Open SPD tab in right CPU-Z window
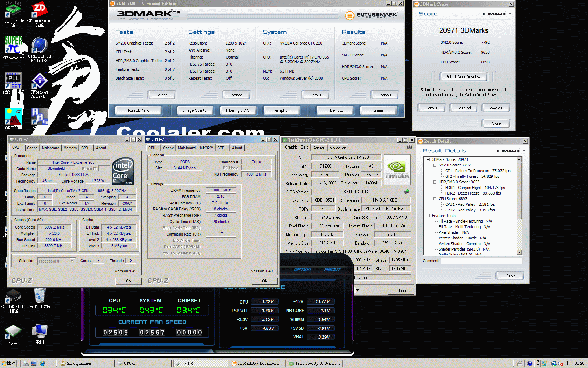Screen dimensions: 588x368 [x=221, y=148]
